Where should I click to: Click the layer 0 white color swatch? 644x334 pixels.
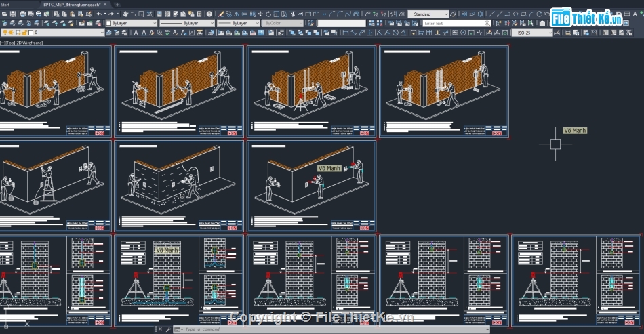31,33
